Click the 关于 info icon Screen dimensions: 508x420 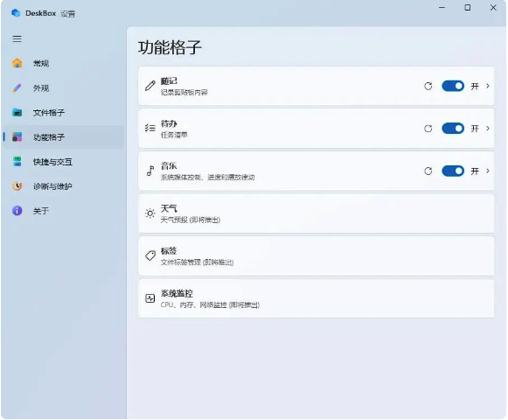(x=17, y=211)
